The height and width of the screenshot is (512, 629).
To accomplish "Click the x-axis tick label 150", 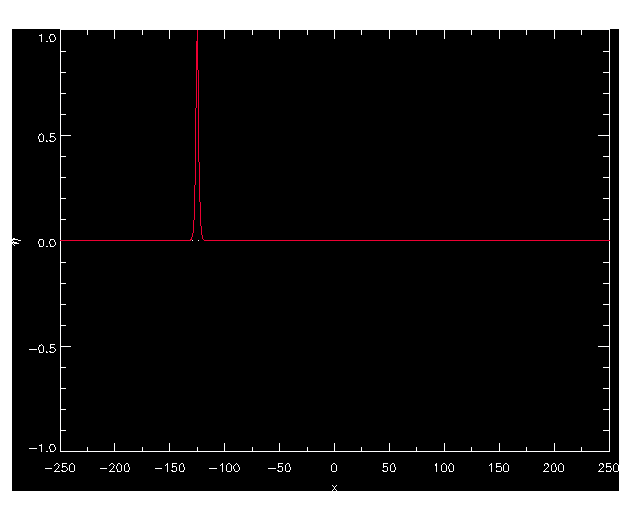I will click(x=498, y=469).
